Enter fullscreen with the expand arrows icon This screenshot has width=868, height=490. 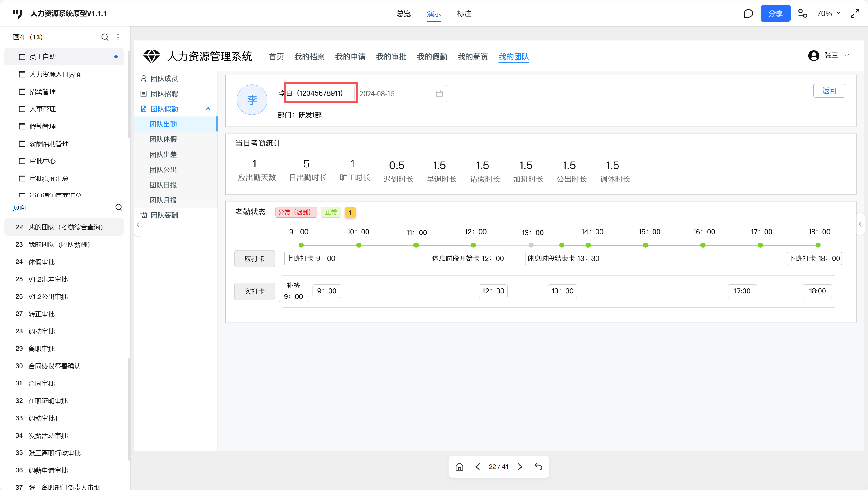pyautogui.click(x=855, y=13)
